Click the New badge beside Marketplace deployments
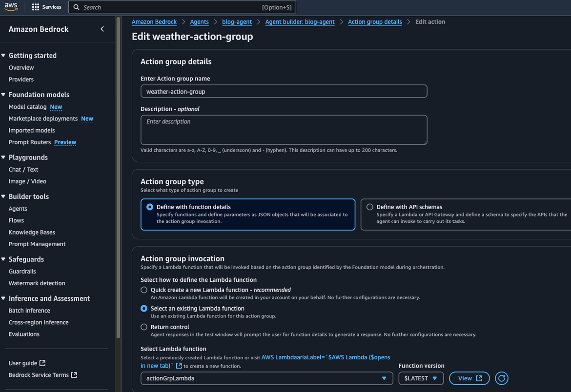 click(87, 118)
